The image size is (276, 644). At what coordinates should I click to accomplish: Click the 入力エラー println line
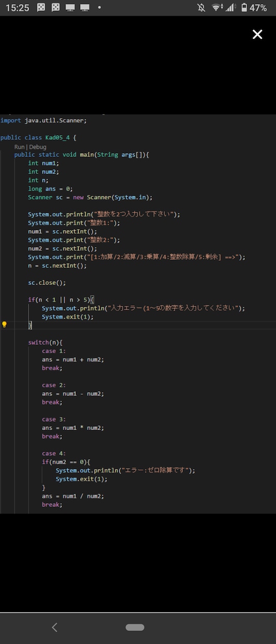(x=143, y=308)
